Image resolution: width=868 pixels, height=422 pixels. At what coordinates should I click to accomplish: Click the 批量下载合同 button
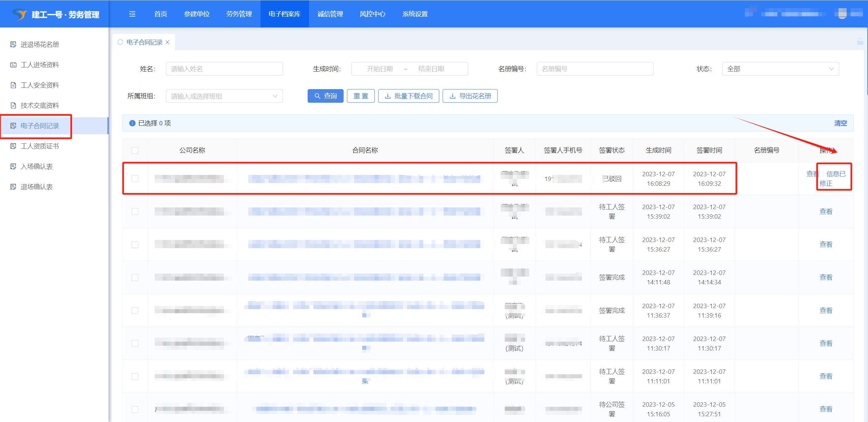point(408,96)
